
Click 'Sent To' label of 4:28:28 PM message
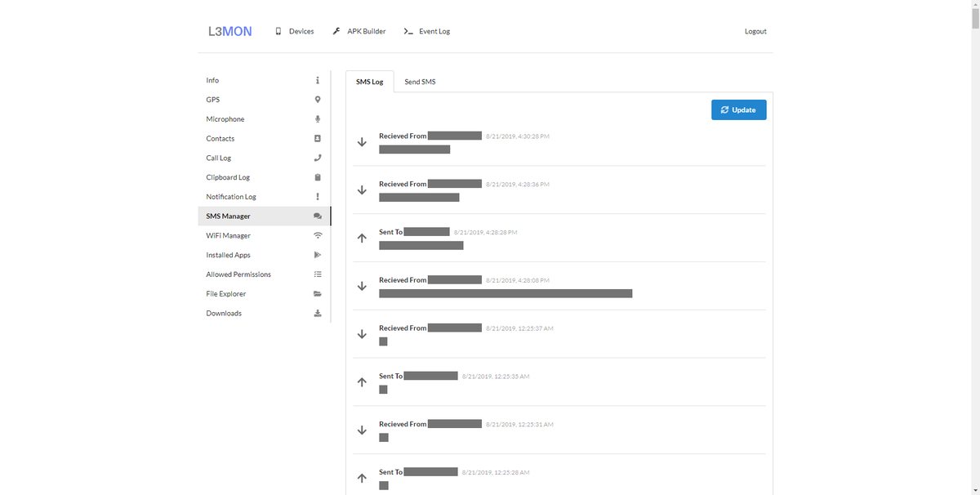point(390,232)
